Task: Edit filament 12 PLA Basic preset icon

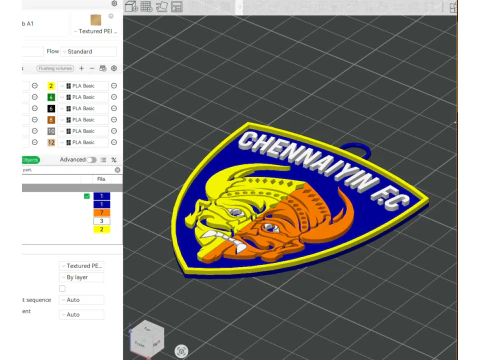Action: (114, 143)
